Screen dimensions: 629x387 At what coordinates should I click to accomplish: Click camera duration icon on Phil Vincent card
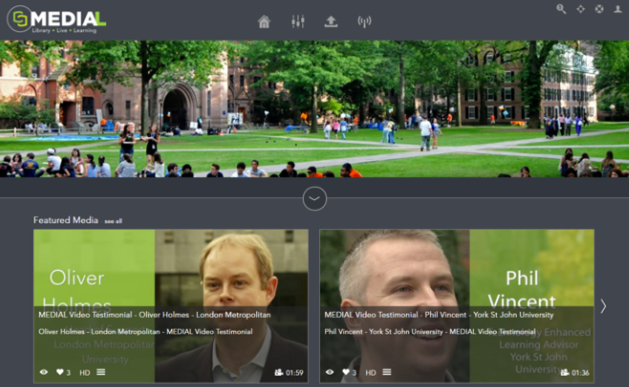click(565, 373)
